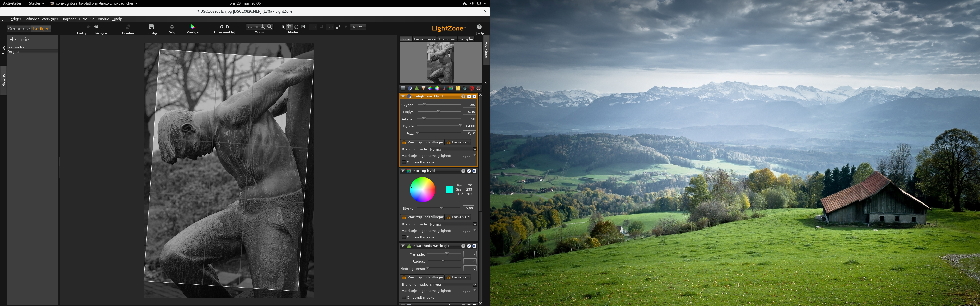This screenshot has height=306, width=980.
Task: Rotate image clockwise with right rotate icon
Action: (x=227, y=27)
